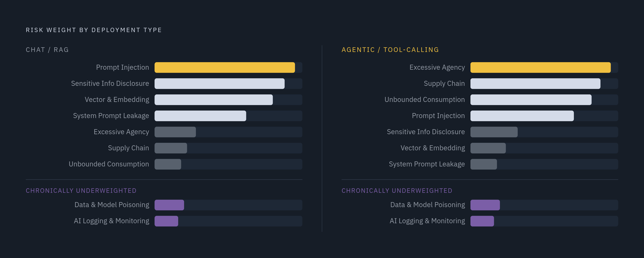
Task: Click the 'CHAT / RAG' heading
Action: (47, 50)
